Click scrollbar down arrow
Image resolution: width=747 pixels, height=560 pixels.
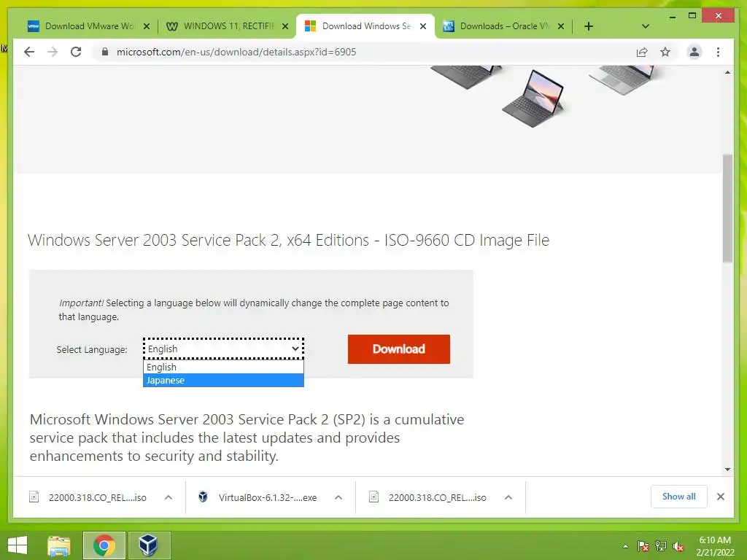point(727,470)
